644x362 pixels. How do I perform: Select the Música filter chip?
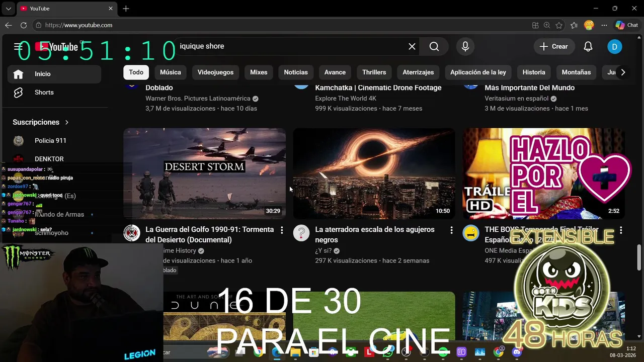[171, 72]
